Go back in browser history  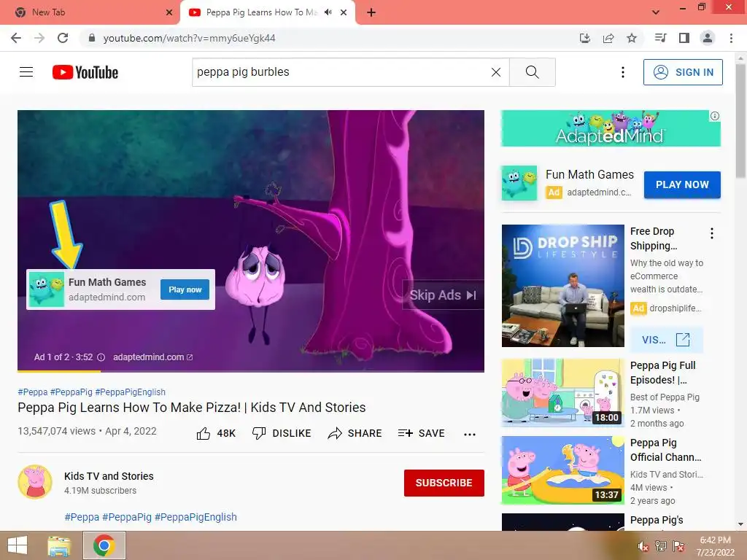(x=16, y=38)
